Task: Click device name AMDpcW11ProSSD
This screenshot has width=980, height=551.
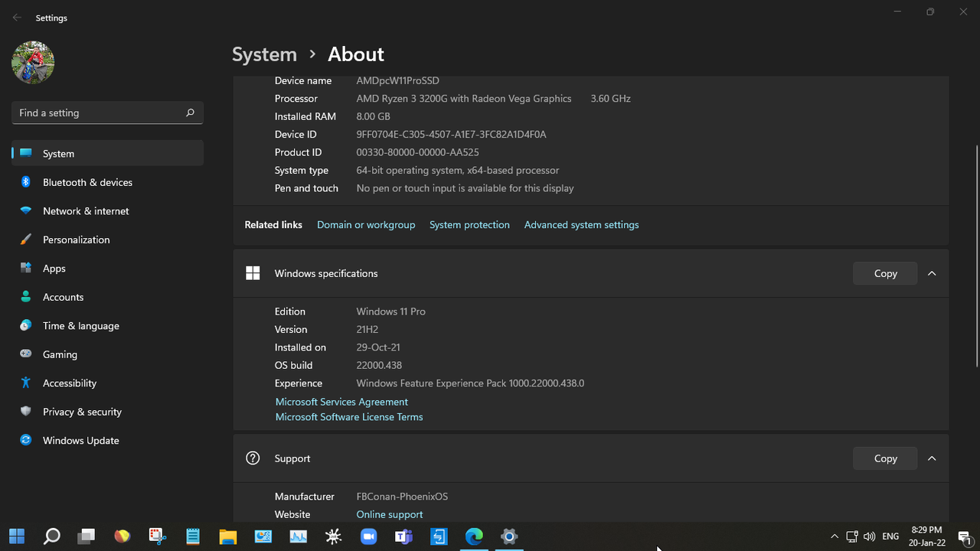Action: click(x=397, y=80)
